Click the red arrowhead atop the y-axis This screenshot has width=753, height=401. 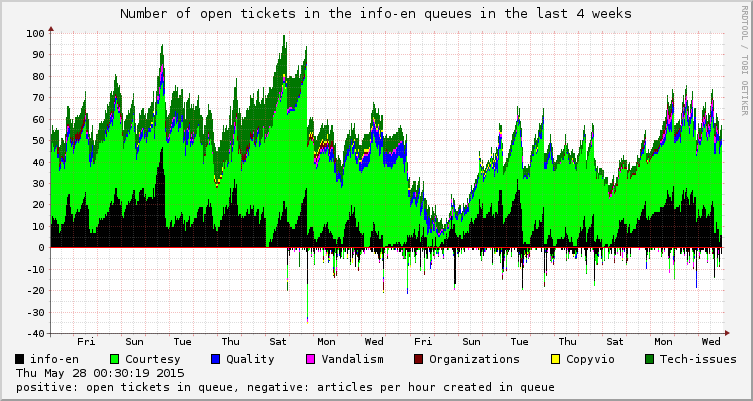[x=51, y=29]
